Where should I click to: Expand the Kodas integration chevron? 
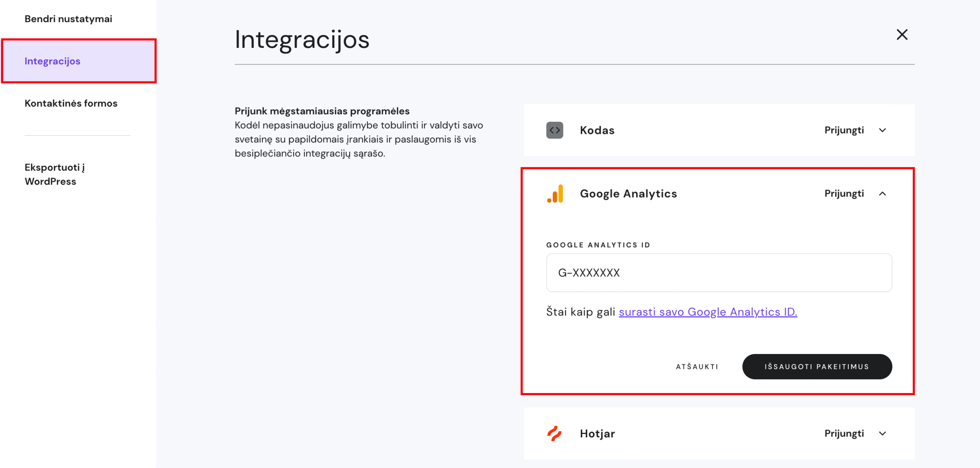(882, 130)
